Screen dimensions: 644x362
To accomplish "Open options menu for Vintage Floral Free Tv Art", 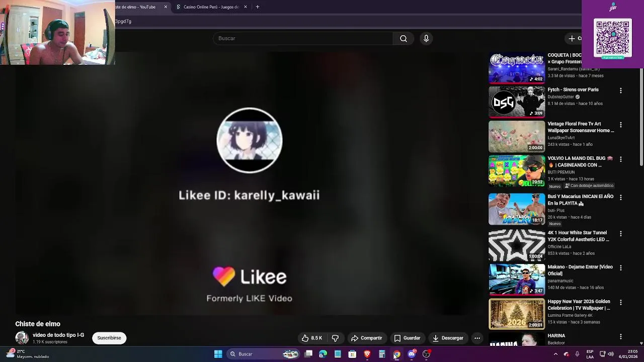I will [620, 125].
